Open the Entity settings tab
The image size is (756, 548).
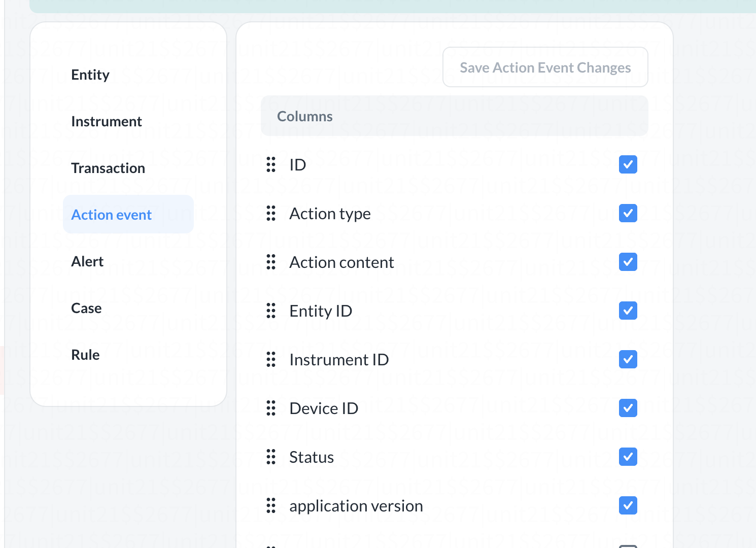[x=90, y=75]
